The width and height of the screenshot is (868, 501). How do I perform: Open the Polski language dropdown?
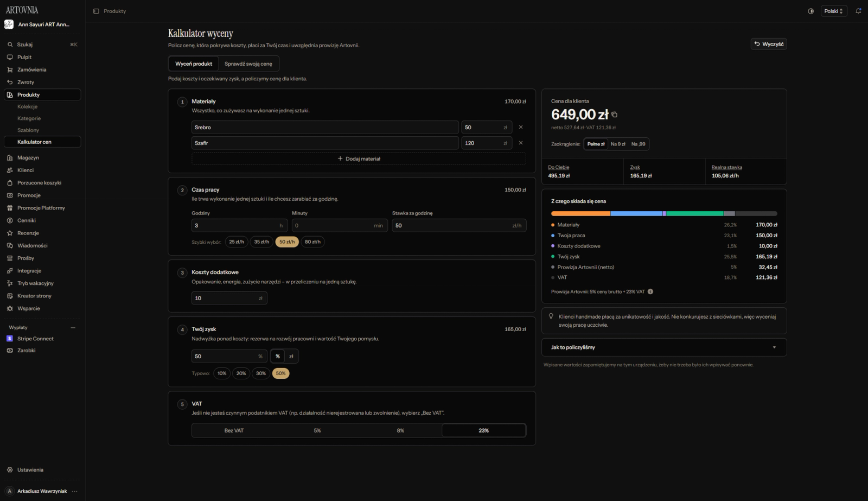tap(834, 11)
